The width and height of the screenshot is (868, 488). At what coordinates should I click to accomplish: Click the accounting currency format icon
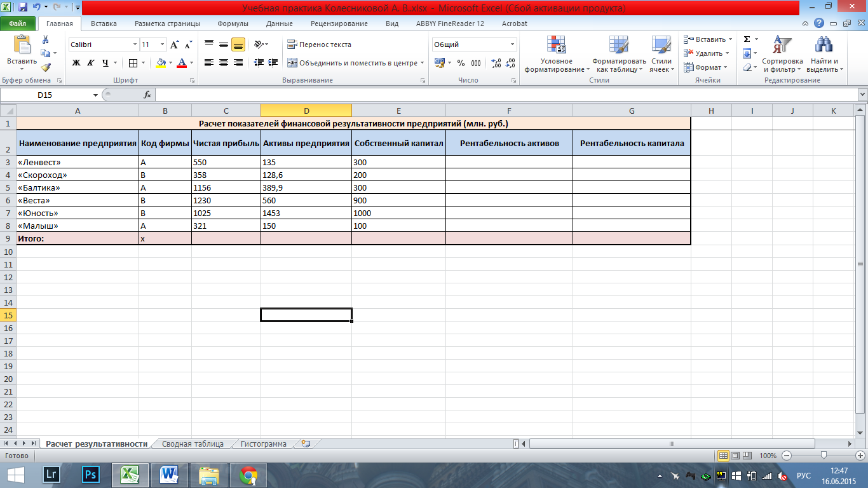[x=440, y=63]
